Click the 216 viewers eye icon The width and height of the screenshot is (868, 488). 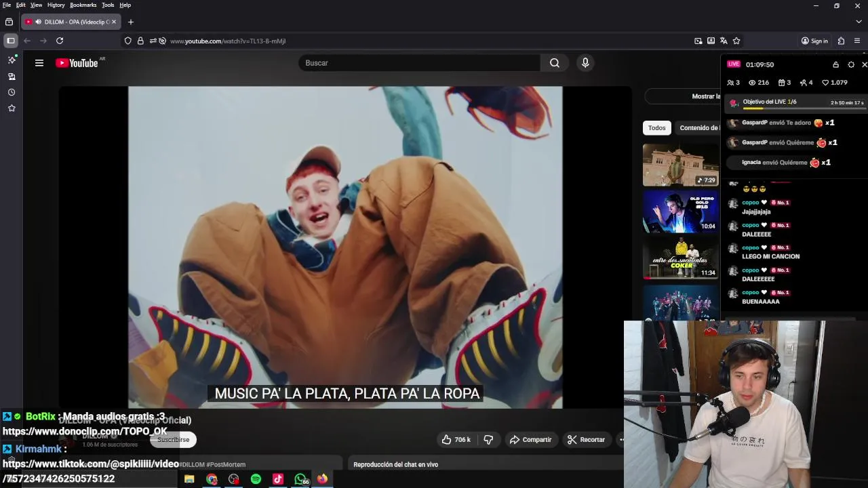coord(752,83)
